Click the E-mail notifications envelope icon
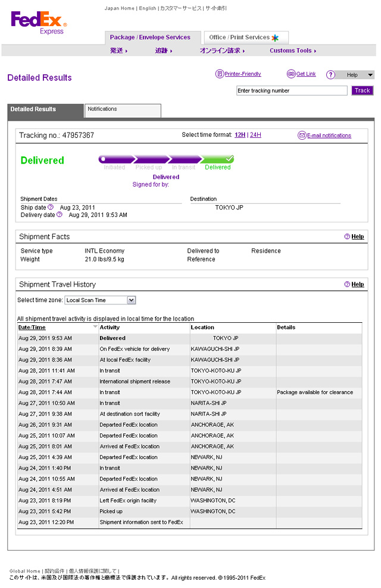The image size is (381, 588). [x=302, y=136]
